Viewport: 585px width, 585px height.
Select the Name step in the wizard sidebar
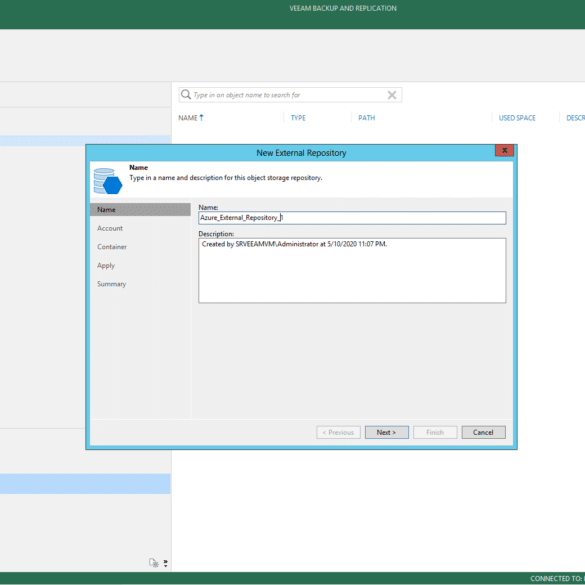tap(140, 210)
